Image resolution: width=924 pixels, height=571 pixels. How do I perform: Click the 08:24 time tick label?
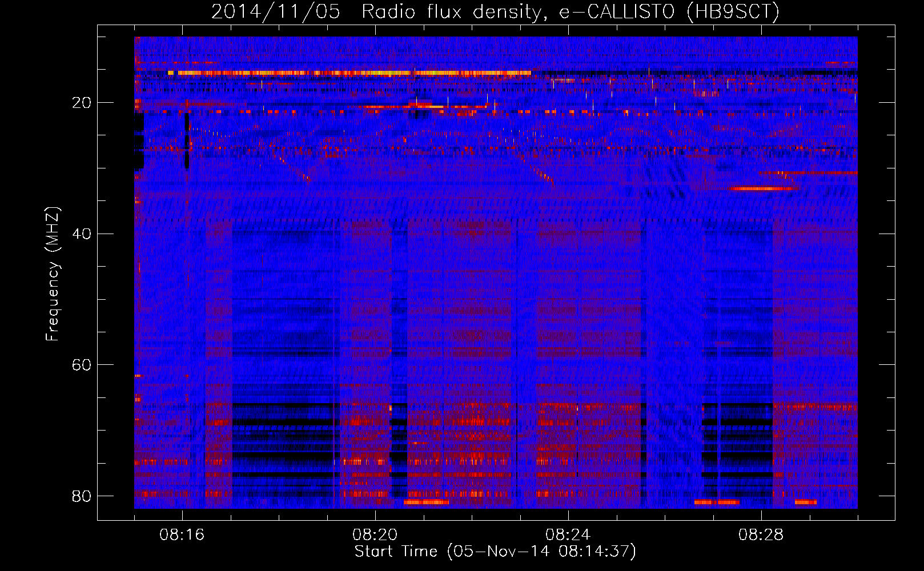point(568,535)
